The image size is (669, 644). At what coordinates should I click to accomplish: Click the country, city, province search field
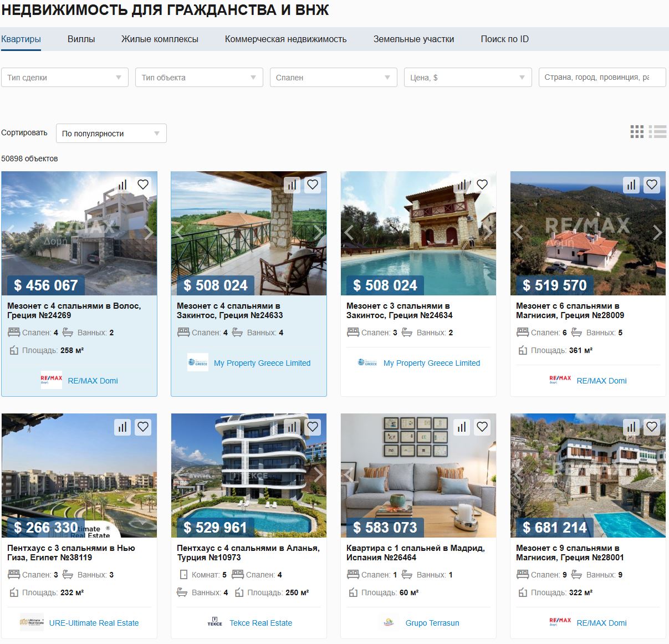602,78
